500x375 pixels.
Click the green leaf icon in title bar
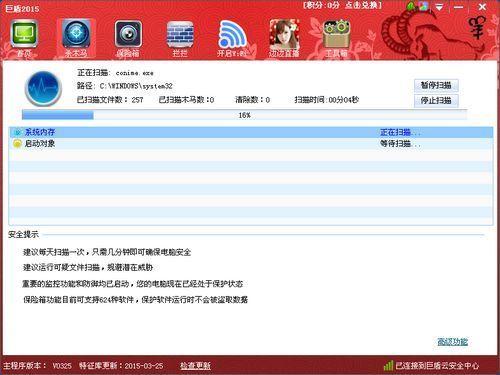pos(411,6)
